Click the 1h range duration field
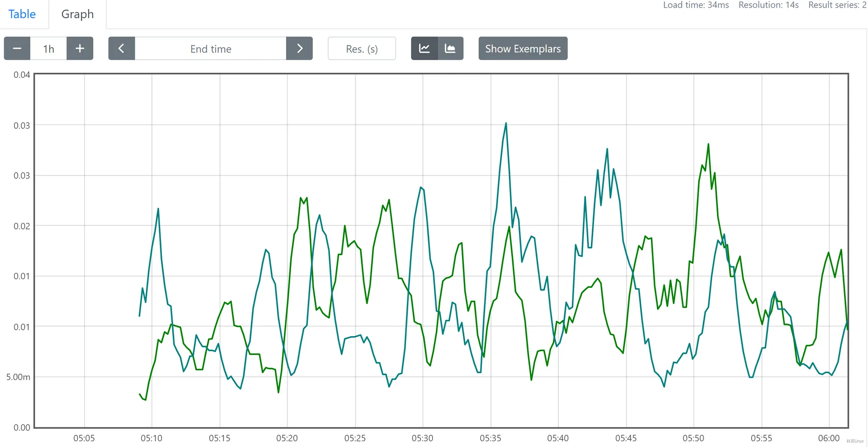 point(48,48)
